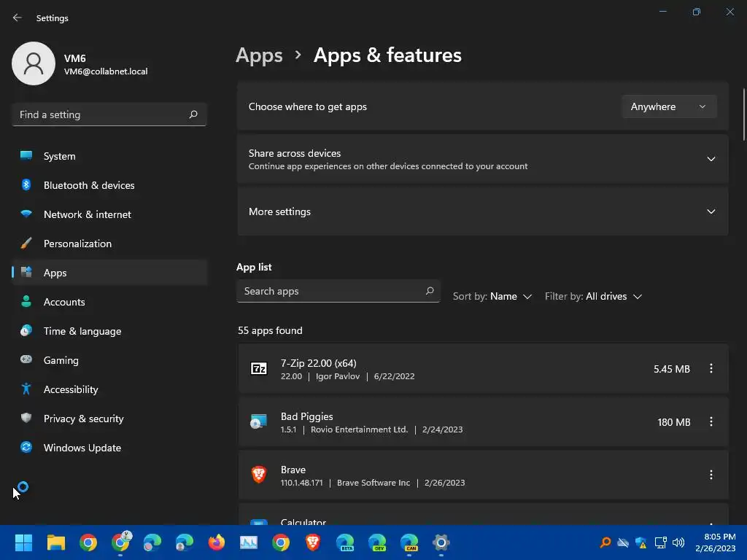Click the Brave entry name in app list
Screen dimensions: 747x560
293,470
